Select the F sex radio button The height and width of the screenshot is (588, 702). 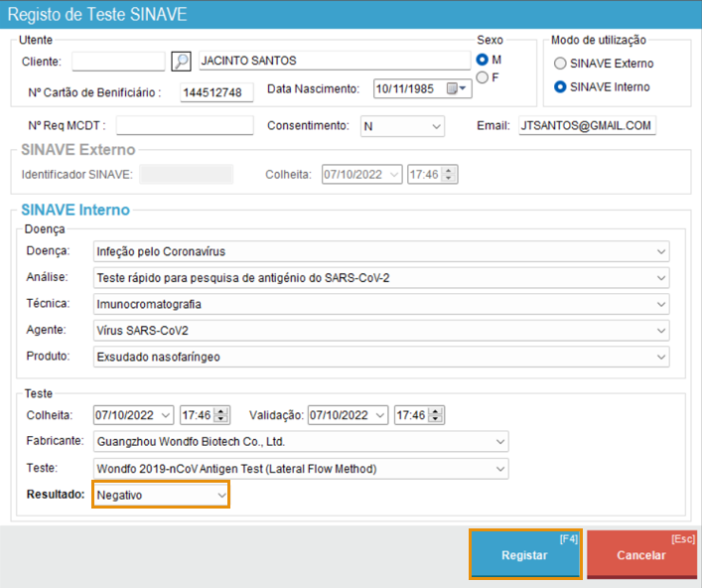tap(484, 77)
